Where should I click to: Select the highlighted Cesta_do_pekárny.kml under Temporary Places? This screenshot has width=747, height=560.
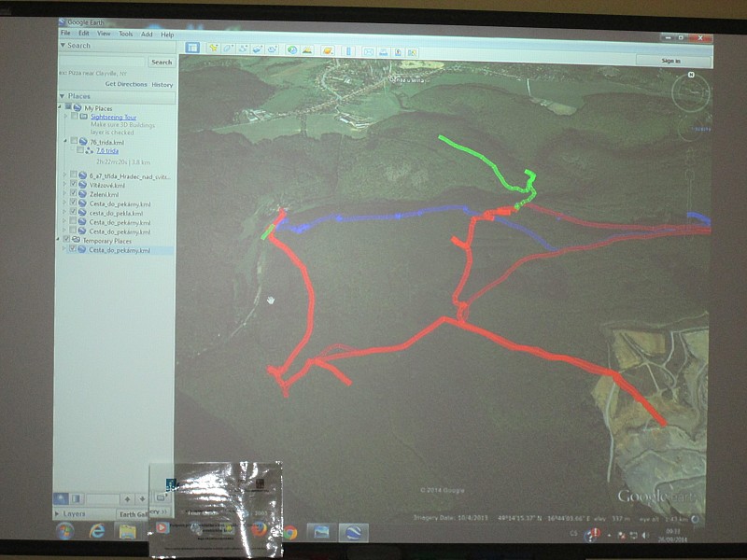coord(120,250)
